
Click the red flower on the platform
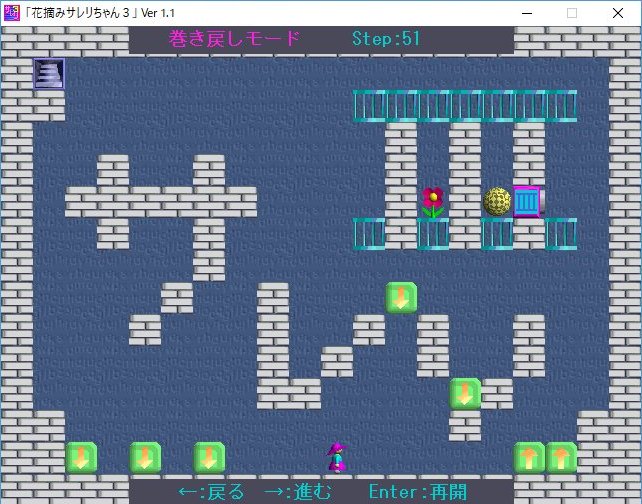pyautogui.click(x=432, y=202)
